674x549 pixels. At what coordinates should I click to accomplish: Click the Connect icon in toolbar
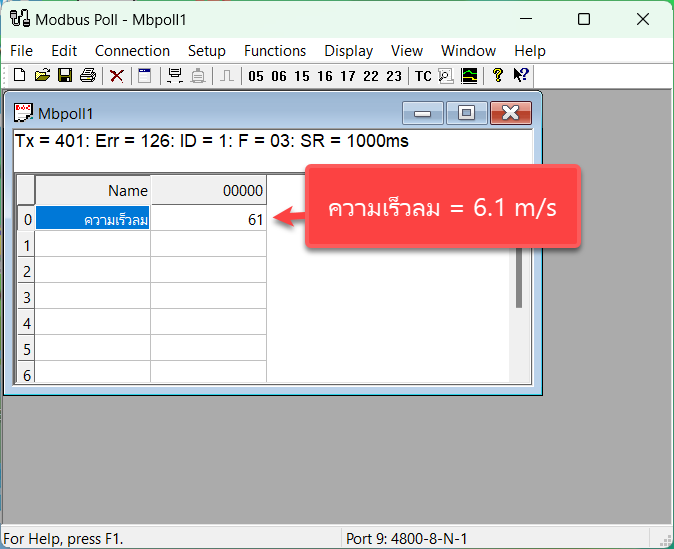tap(175, 76)
